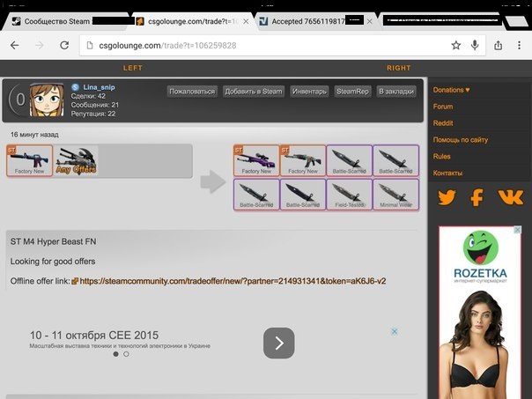
Task: Open the Помощь по сайту link
Action: click(x=461, y=140)
